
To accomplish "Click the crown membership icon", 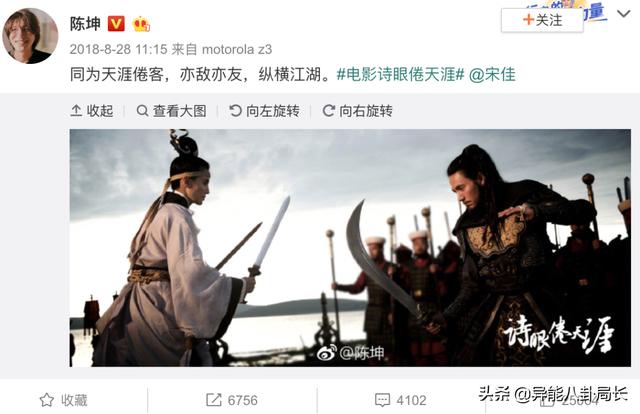I will pyautogui.click(x=141, y=24).
